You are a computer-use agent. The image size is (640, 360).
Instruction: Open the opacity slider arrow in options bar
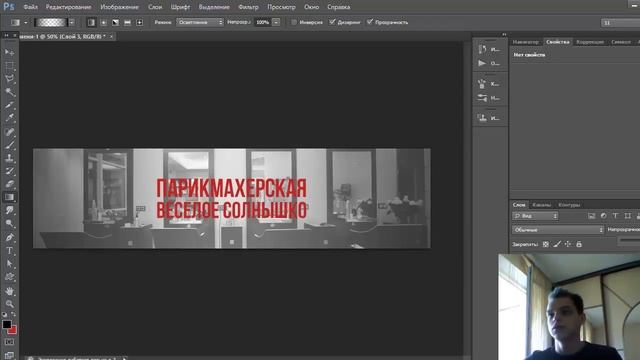click(x=276, y=22)
